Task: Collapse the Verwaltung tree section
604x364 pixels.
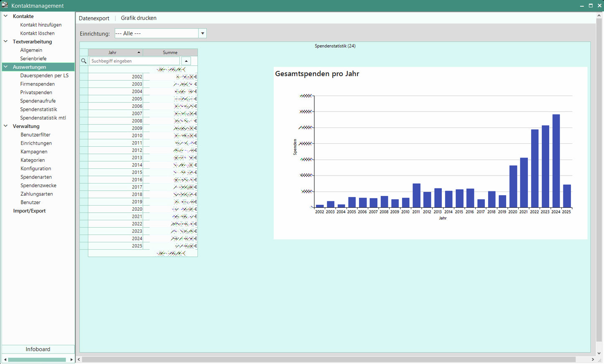Action: click(x=6, y=126)
